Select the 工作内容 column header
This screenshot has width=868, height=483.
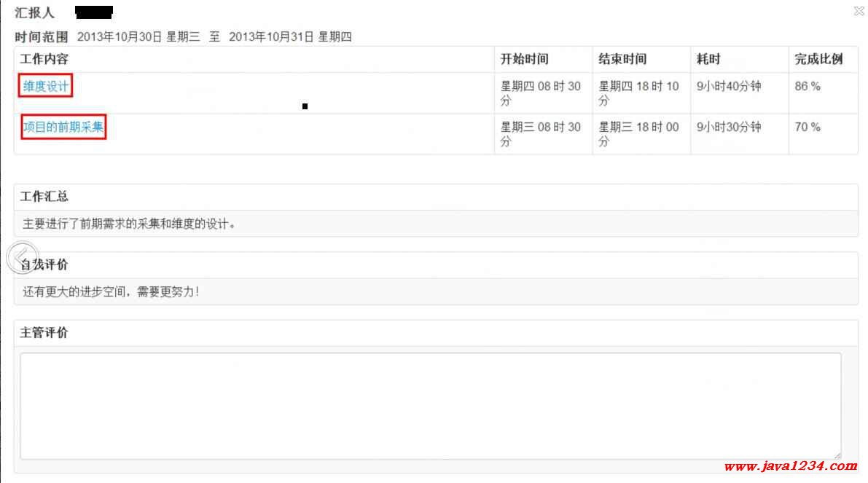[x=44, y=59]
